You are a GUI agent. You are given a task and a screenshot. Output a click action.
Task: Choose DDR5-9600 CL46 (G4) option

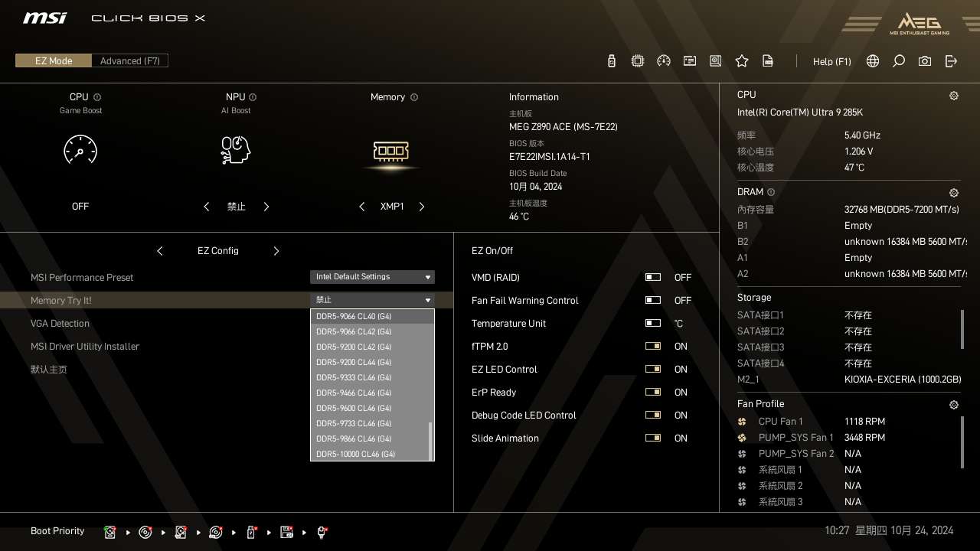tap(370, 408)
